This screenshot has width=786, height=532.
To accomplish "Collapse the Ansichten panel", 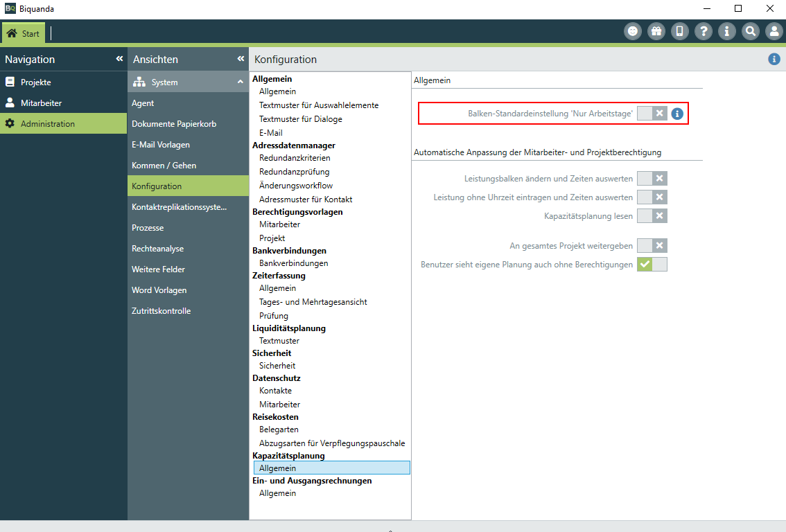I will [x=241, y=59].
